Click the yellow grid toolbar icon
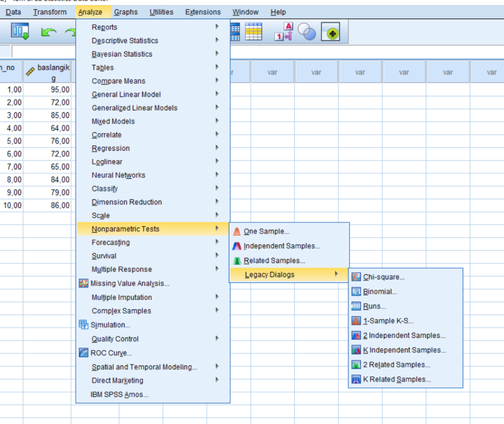The height and width of the screenshot is (424, 504). (253, 32)
